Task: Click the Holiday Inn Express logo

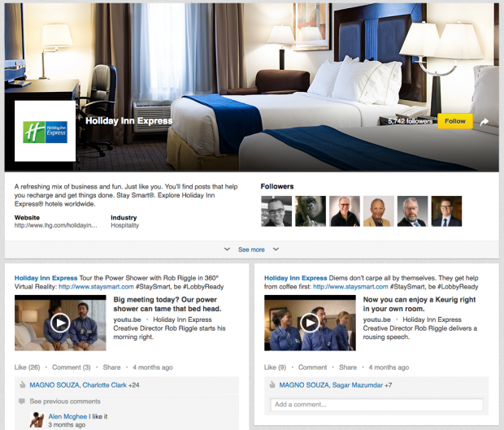Action: [x=45, y=131]
